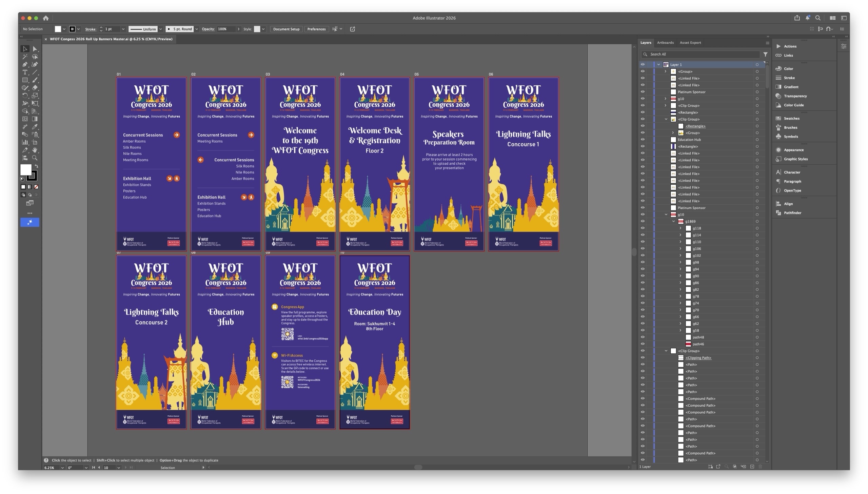Click the Document Setup button
868x494 pixels.
(x=286, y=29)
